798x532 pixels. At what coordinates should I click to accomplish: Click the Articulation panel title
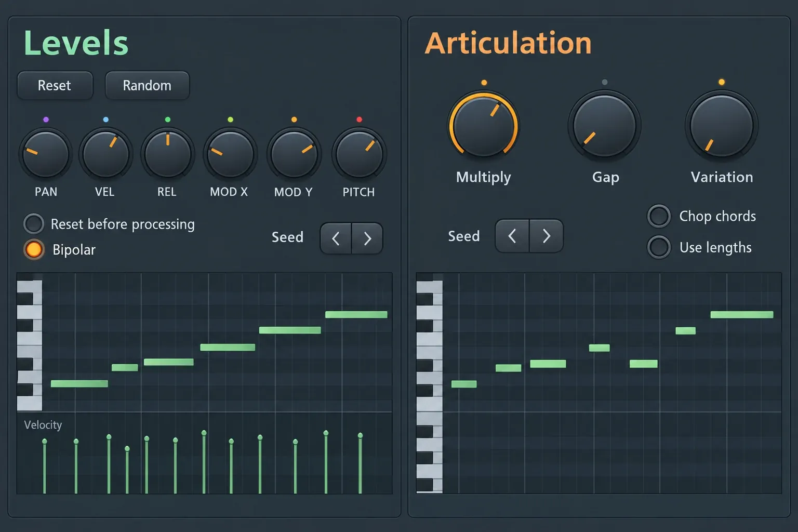tap(508, 43)
